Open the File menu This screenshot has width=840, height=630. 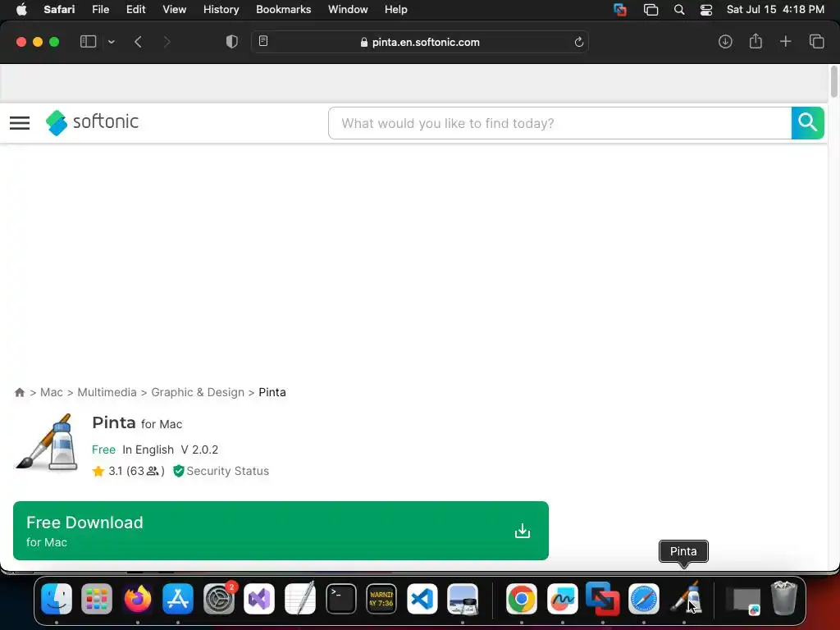click(x=100, y=10)
